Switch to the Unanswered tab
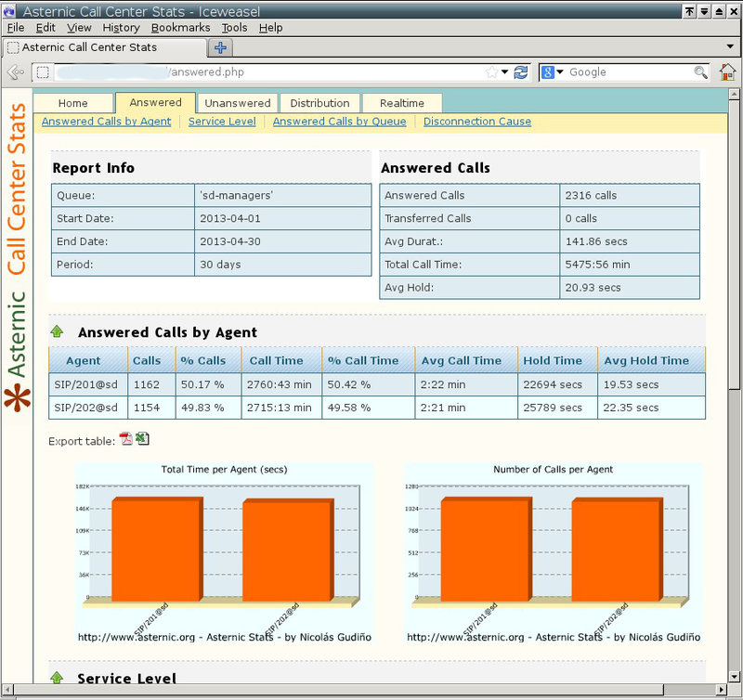This screenshot has width=743, height=700. pyautogui.click(x=238, y=103)
